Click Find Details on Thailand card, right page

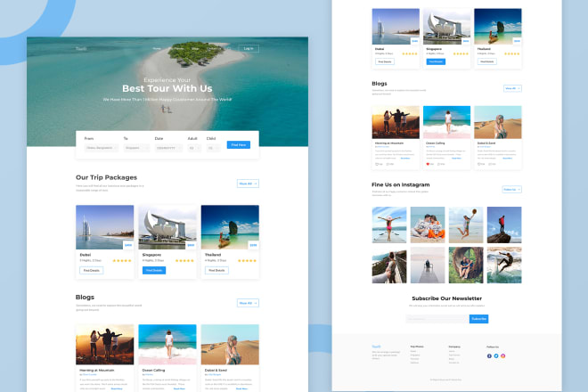coord(486,61)
